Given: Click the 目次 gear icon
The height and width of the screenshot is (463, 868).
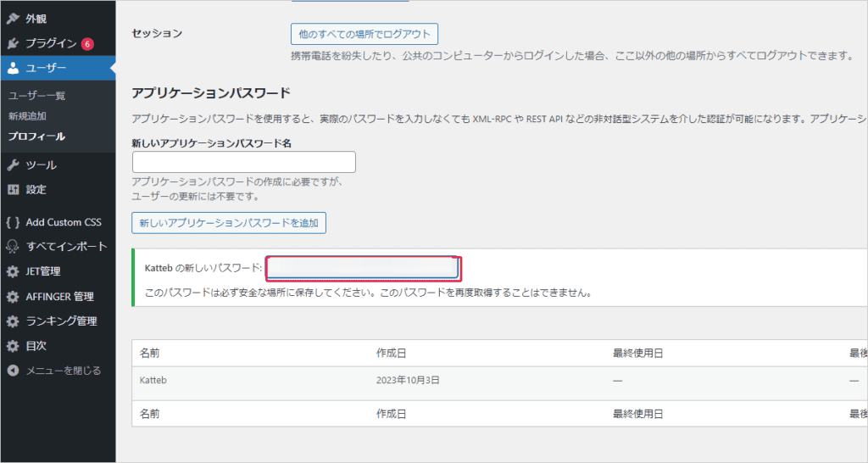Looking at the screenshot, I should 13,346.
